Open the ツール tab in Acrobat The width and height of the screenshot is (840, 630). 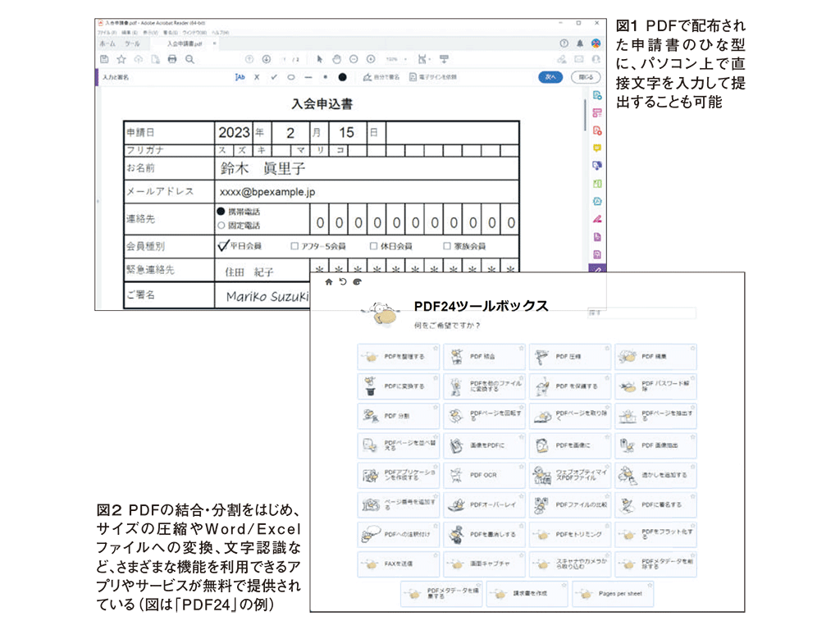[132, 43]
